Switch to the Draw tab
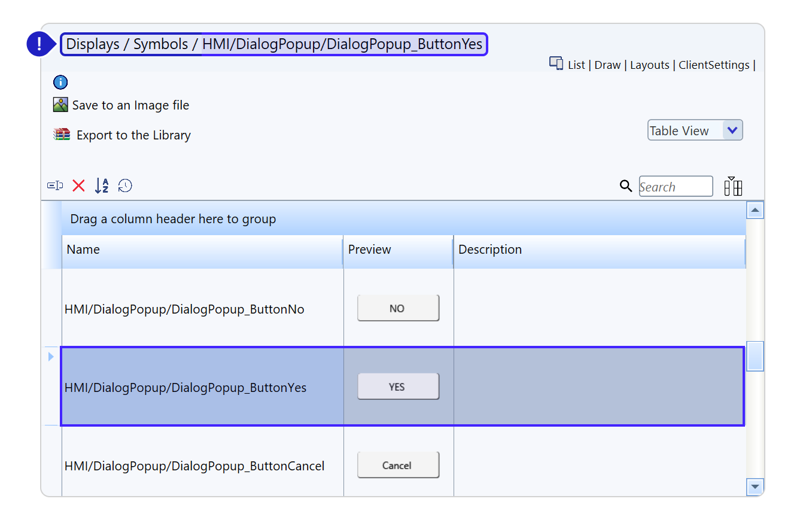This screenshot has width=812, height=520. pos(607,65)
